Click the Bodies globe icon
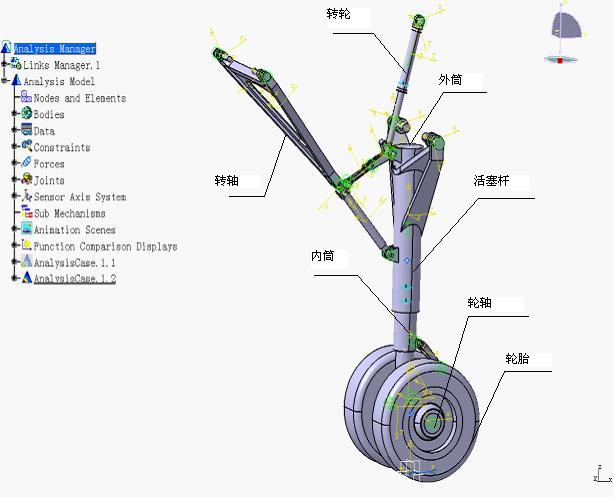 click(x=26, y=114)
